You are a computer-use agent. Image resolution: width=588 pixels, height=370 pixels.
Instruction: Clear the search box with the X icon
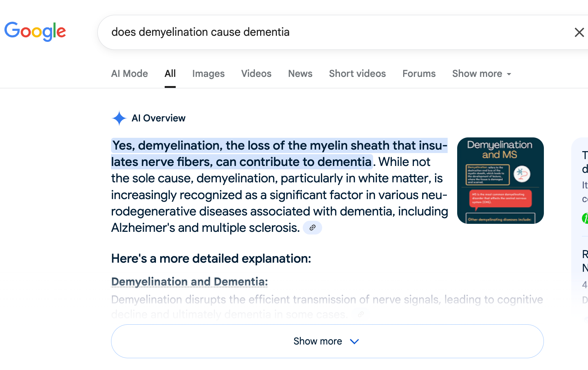tap(579, 32)
